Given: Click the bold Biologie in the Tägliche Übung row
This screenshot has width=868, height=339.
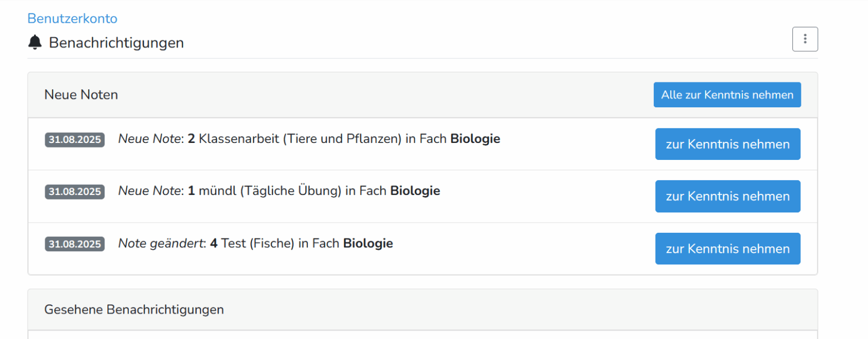Looking at the screenshot, I should tap(415, 191).
